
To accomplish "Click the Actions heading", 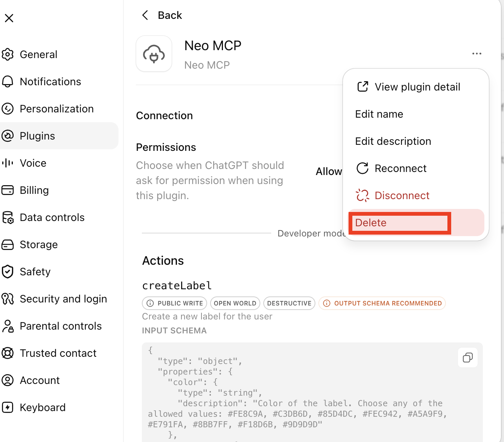I will point(163,261).
